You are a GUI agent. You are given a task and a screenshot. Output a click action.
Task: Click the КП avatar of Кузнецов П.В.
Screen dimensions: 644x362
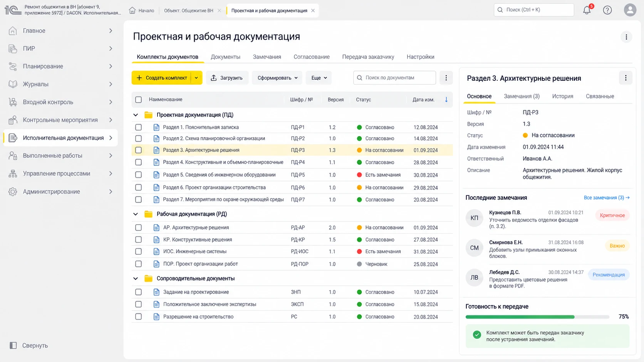pos(475,218)
